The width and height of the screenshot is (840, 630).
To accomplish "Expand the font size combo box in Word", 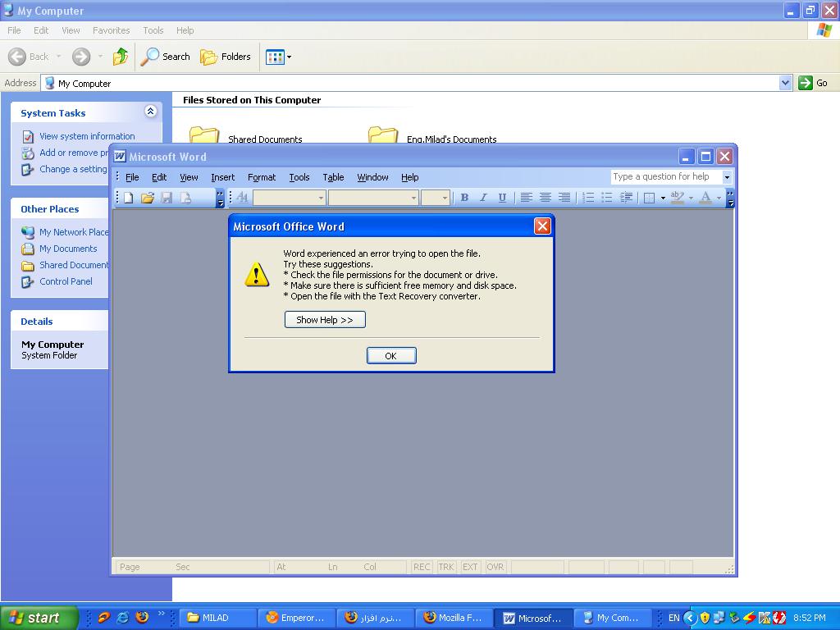I will [445, 199].
